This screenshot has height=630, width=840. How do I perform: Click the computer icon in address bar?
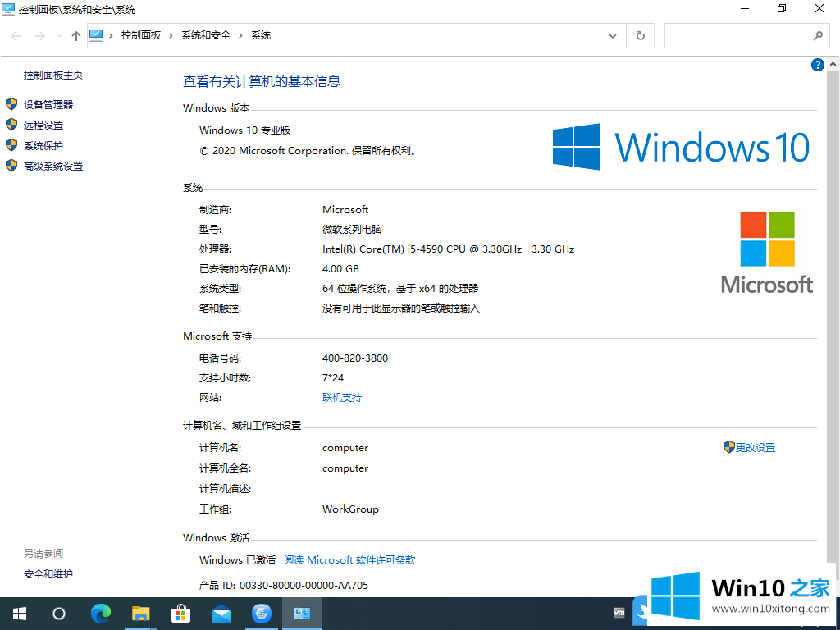96,35
